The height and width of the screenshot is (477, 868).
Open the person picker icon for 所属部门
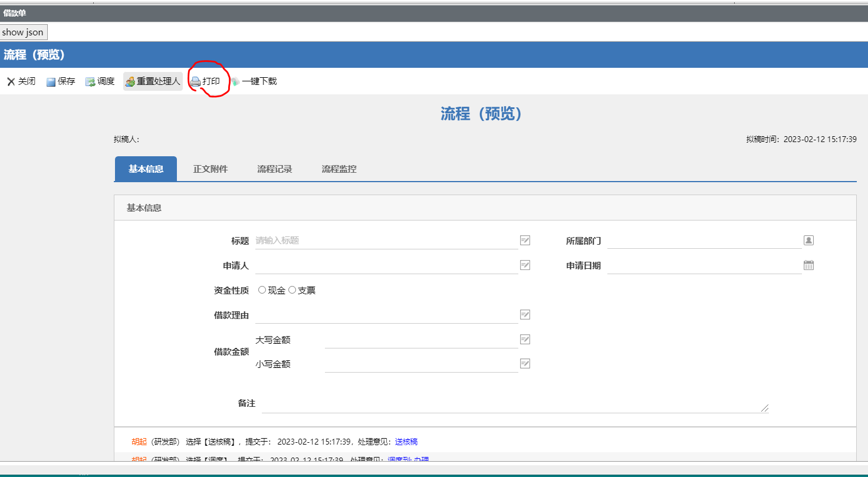tap(808, 240)
